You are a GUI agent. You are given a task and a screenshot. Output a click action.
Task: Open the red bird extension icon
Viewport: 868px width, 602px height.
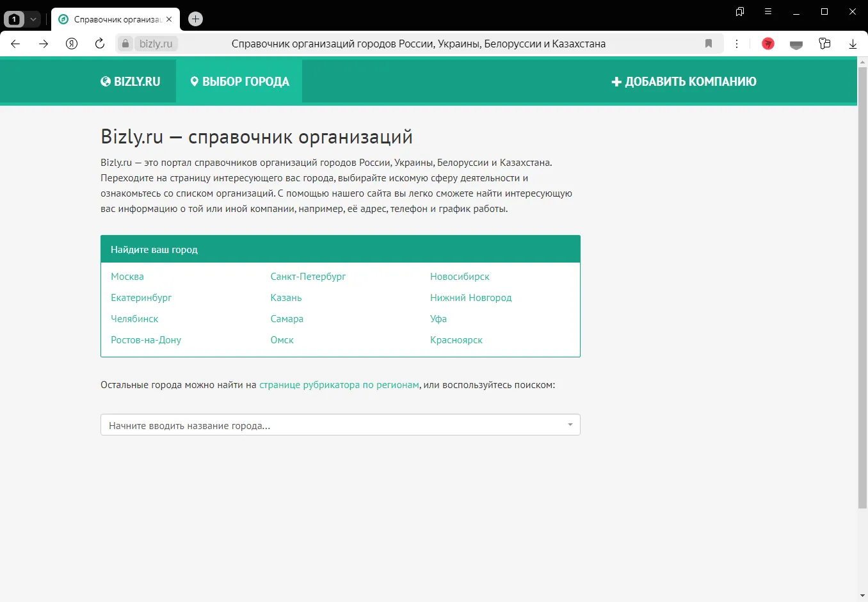768,44
